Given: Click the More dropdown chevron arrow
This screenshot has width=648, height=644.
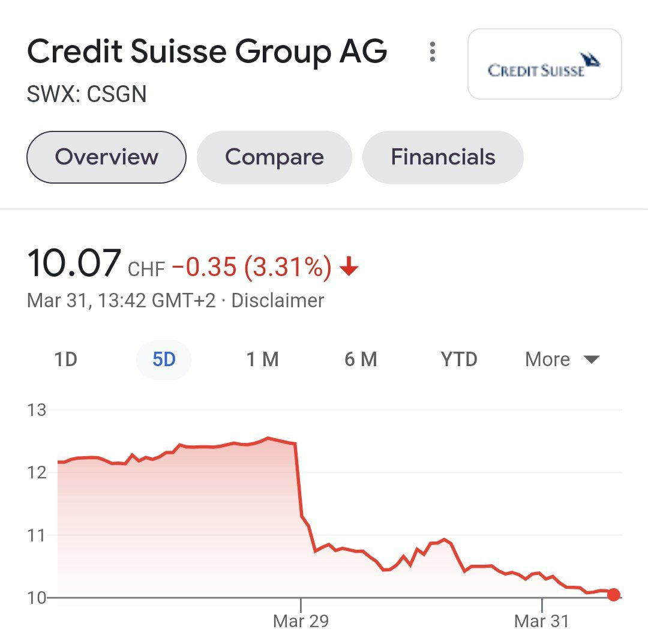Looking at the screenshot, I should point(591,359).
